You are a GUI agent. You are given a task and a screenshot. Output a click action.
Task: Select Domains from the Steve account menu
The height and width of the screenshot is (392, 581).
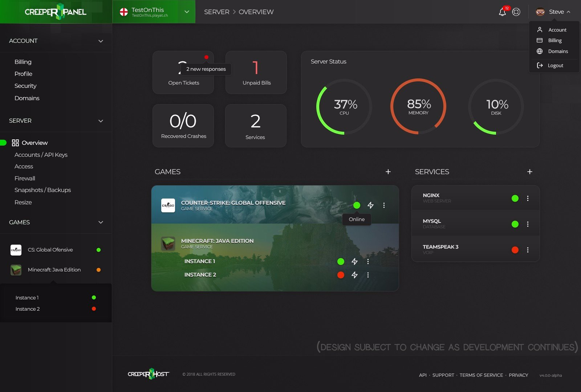click(x=558, y=51)
